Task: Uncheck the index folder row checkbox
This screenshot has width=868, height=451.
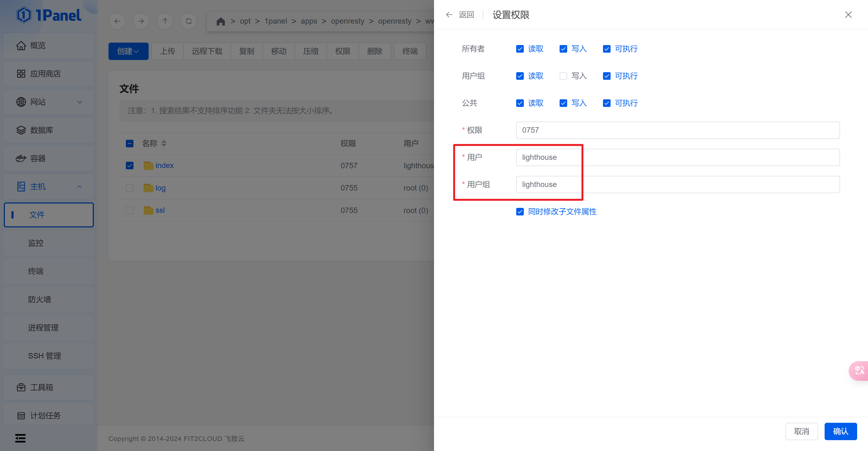Action: point(130,166)
